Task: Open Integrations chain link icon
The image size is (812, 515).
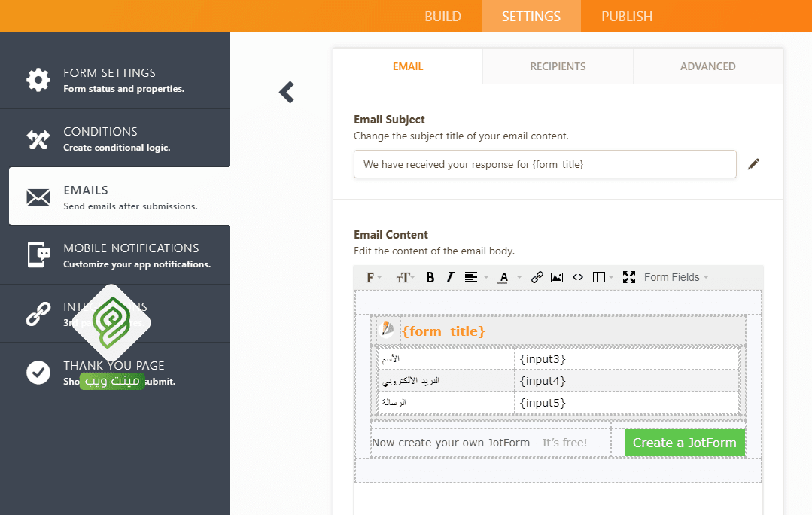Action: tap(38, 314)
